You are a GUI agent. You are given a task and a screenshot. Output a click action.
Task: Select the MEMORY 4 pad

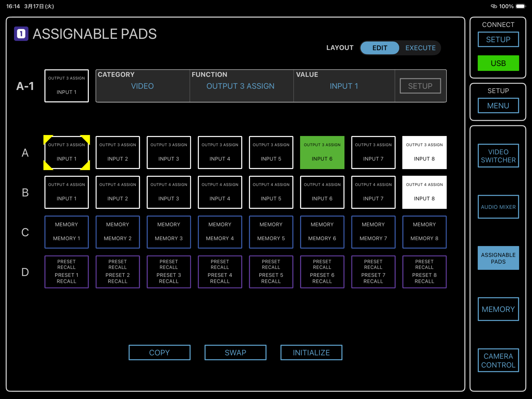pos(220,232)
